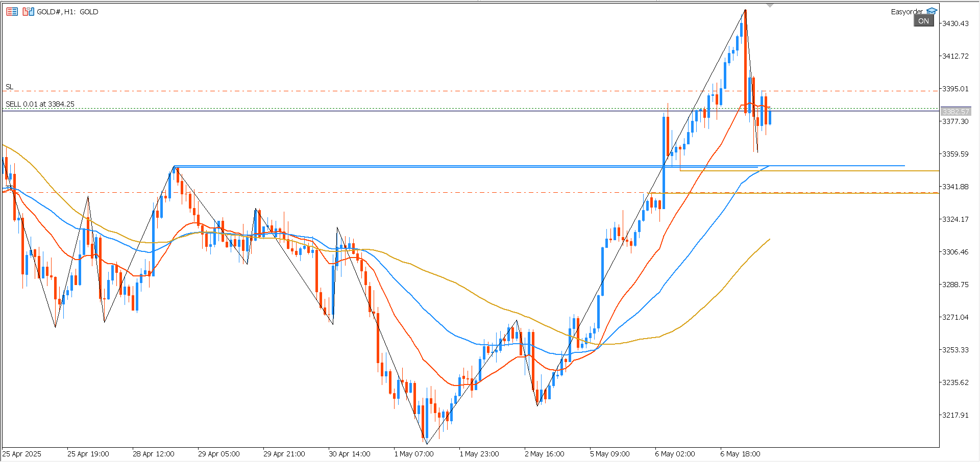Click the 3306.46 price scale label
Viewport: 980px width, 462px height.
[955, 252]
